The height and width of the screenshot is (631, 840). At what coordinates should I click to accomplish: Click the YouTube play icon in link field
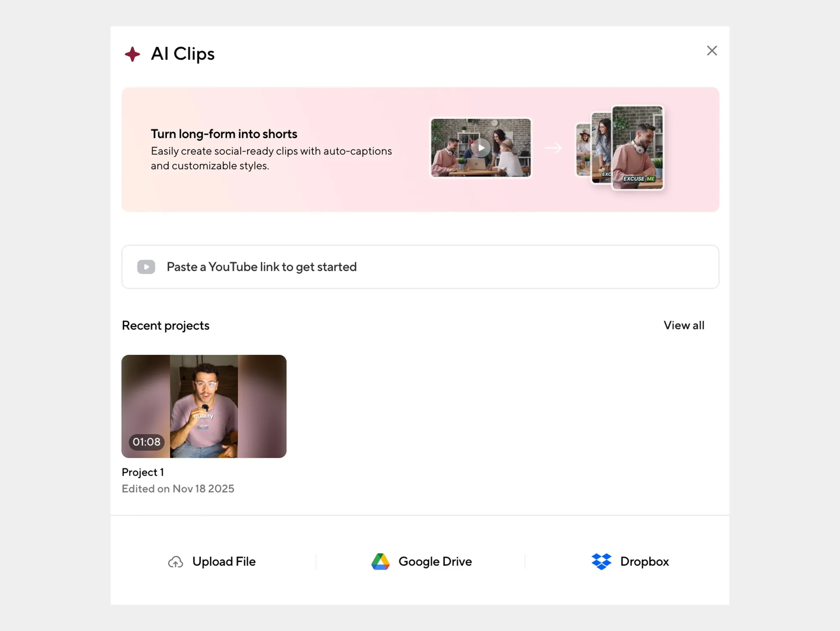(x=146, y=267)
